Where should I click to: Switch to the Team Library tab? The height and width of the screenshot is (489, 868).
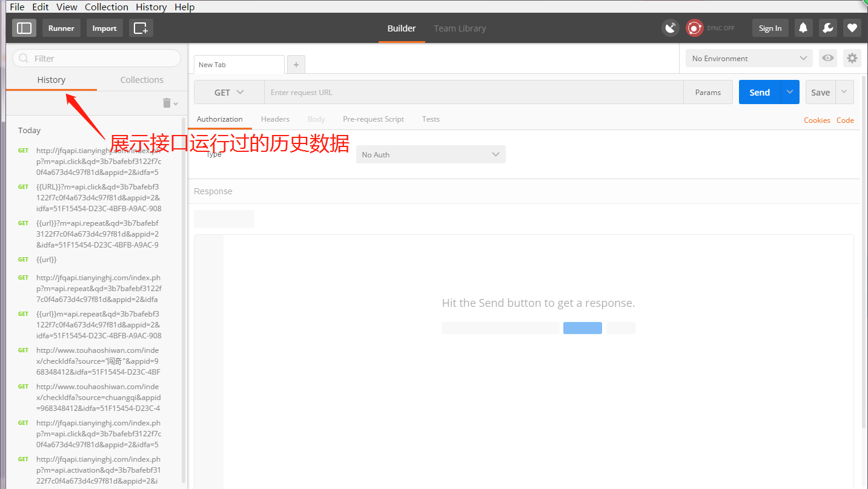[460, 28]
